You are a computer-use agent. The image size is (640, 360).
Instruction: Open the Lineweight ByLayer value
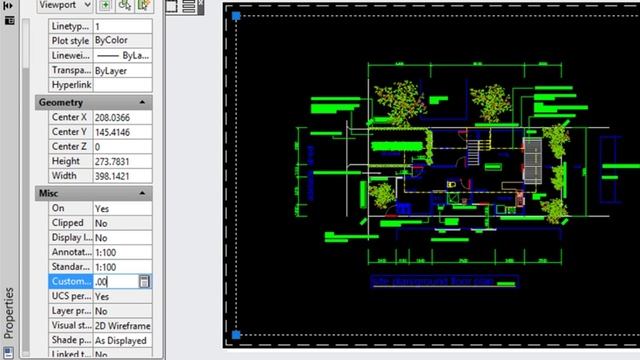point(122,56)
